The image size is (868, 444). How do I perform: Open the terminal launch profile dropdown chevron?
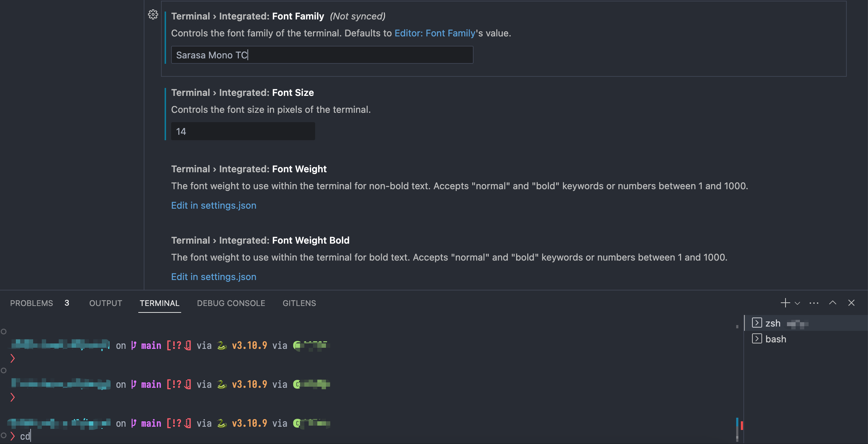tap(797, 303)
